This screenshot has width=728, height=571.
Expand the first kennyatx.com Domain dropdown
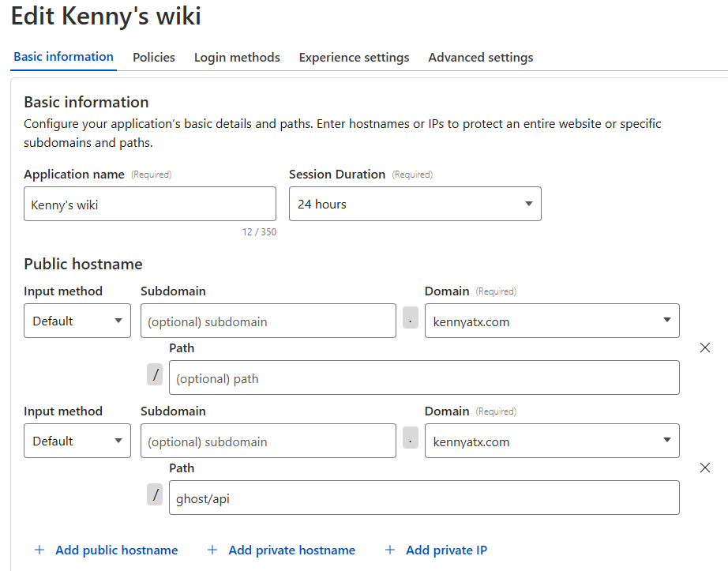552,321
